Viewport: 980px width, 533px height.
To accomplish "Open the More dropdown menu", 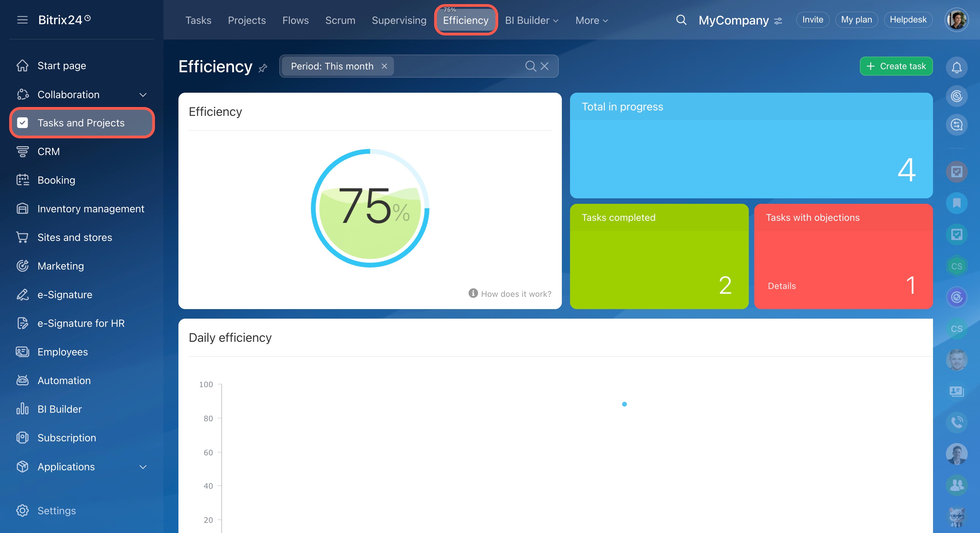I will 591,20.
